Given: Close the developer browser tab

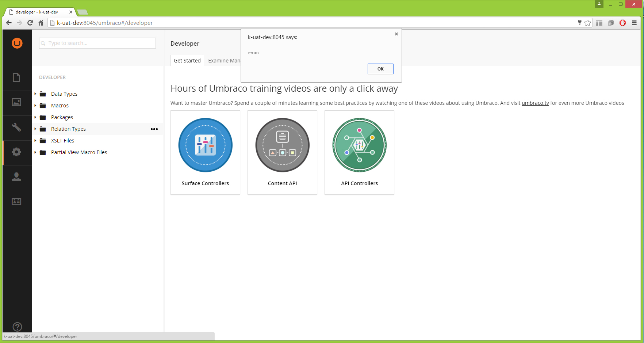Looking at the screenshot, I should [x=71, y=12].
